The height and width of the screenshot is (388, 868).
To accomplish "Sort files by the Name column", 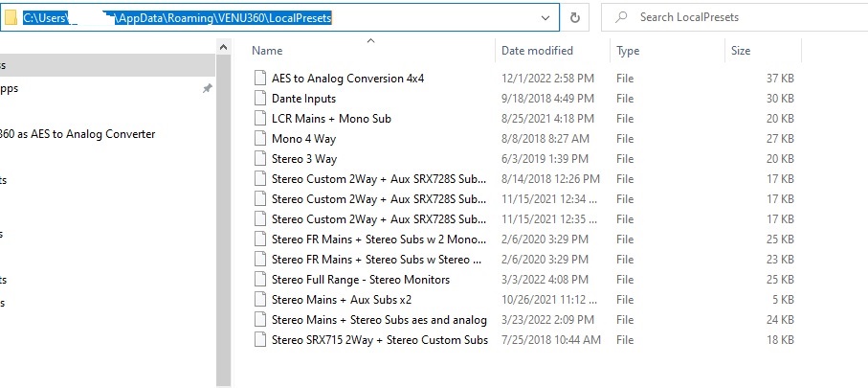I will [x=267, y=51].
